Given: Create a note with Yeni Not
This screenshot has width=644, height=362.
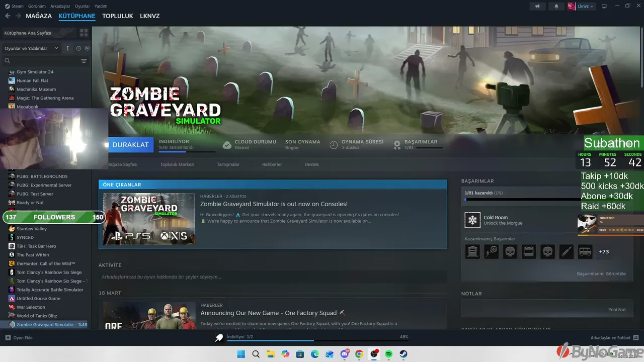Looking at the screenshot, I should 617,310.
